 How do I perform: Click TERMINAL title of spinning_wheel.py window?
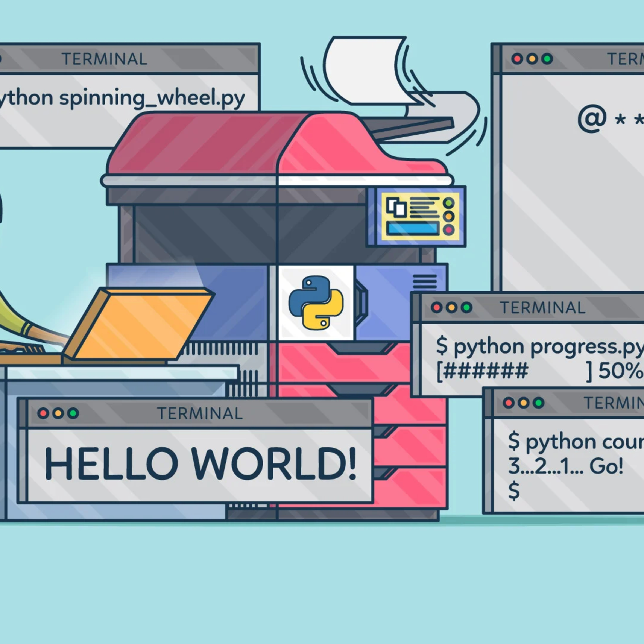click(x=104, y=59)
